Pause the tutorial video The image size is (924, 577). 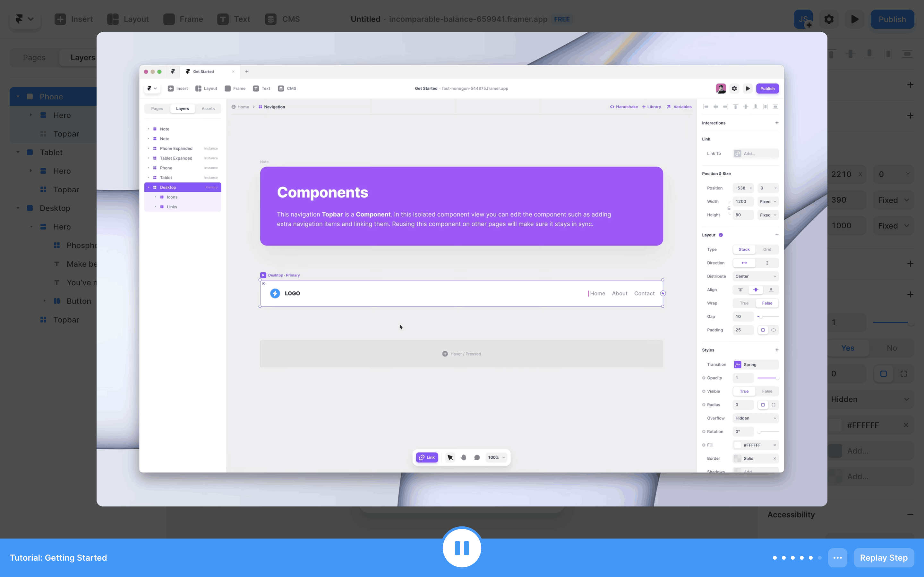[462, 548]
